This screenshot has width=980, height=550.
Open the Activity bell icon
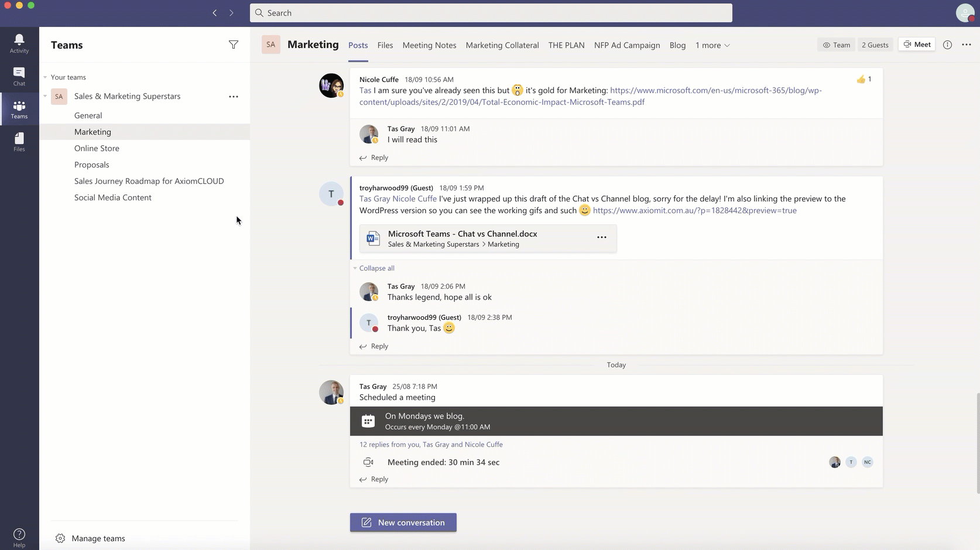click(19, 43)
